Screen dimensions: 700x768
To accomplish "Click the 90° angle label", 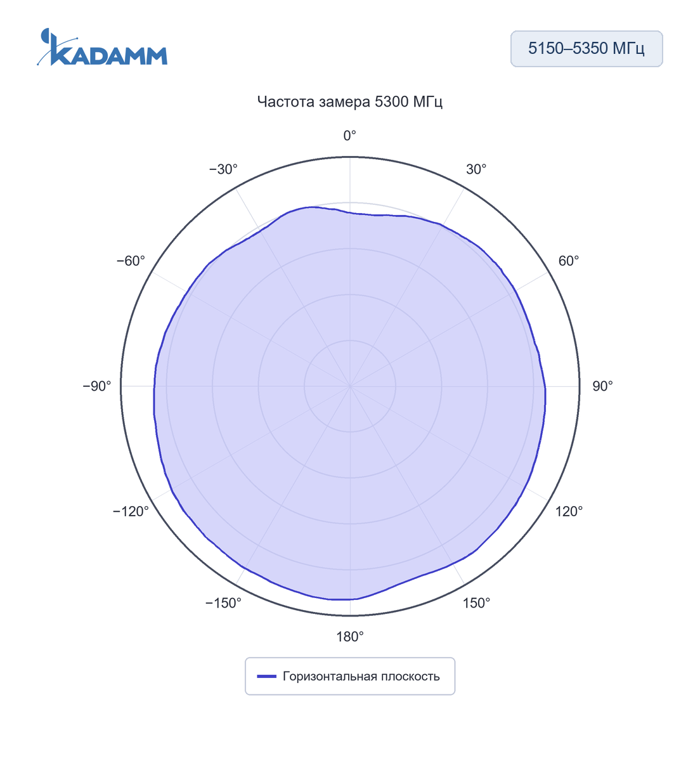I will pyautogui.click(x=603, y=386).
